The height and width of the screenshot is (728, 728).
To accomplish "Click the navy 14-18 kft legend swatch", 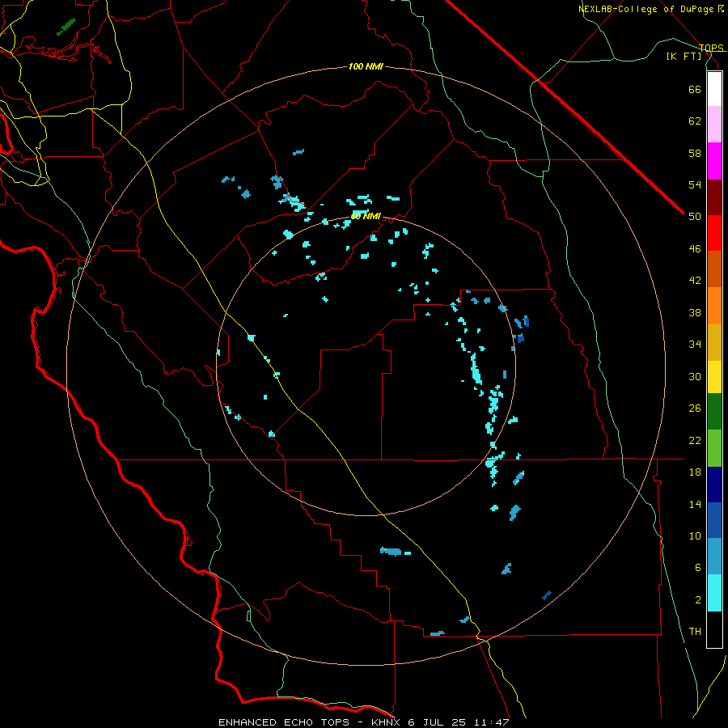I will (x=714, y=485).
